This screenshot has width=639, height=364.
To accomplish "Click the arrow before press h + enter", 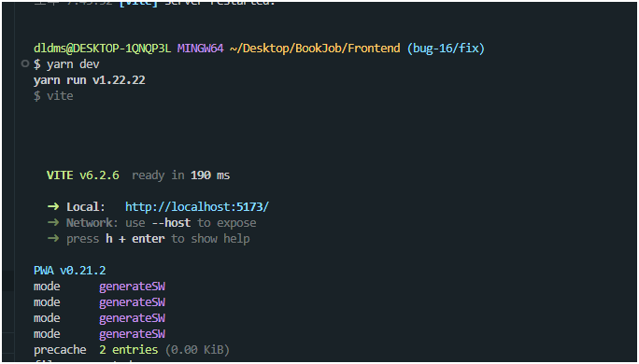I will pyautogui.click(x=53, y=239).
